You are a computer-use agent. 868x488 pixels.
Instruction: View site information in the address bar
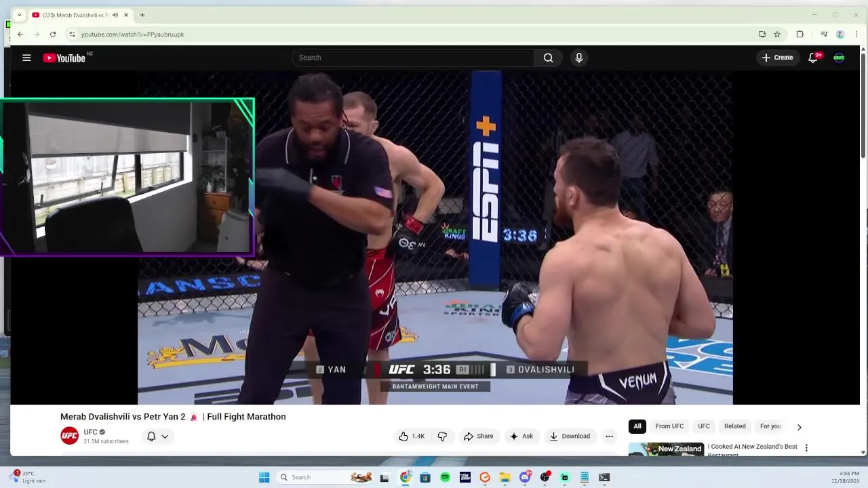71,34
